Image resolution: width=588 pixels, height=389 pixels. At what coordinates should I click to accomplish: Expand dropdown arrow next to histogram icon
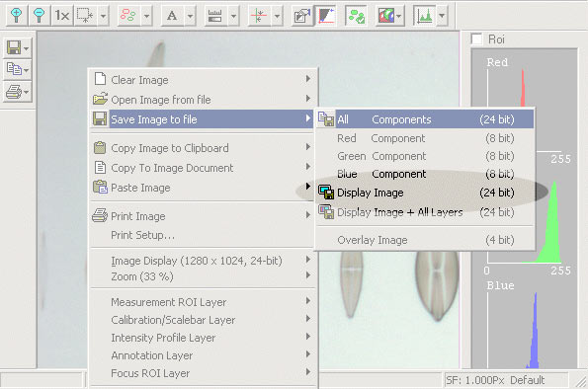click(x=442, y=16)
